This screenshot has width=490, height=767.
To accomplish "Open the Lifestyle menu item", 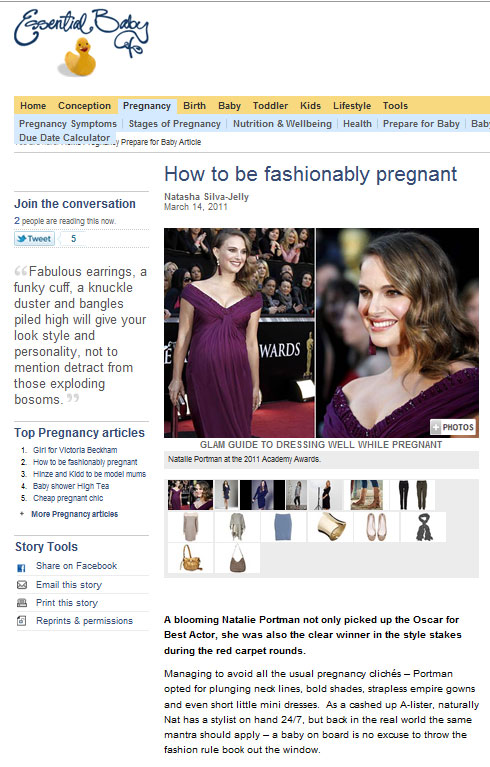I will pyautogui.click(x=352, y=106).
